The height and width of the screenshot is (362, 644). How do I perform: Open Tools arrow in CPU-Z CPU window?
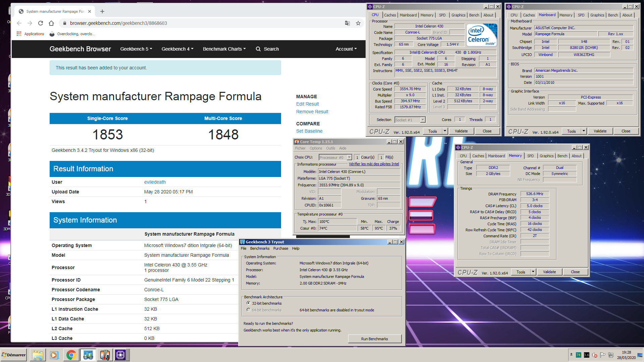445,131
